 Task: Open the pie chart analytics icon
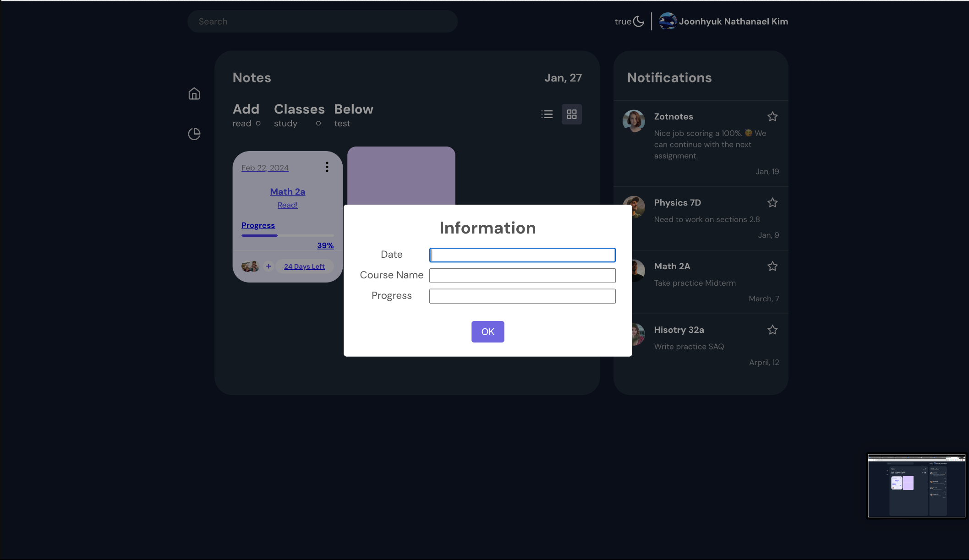coord(194,134)
